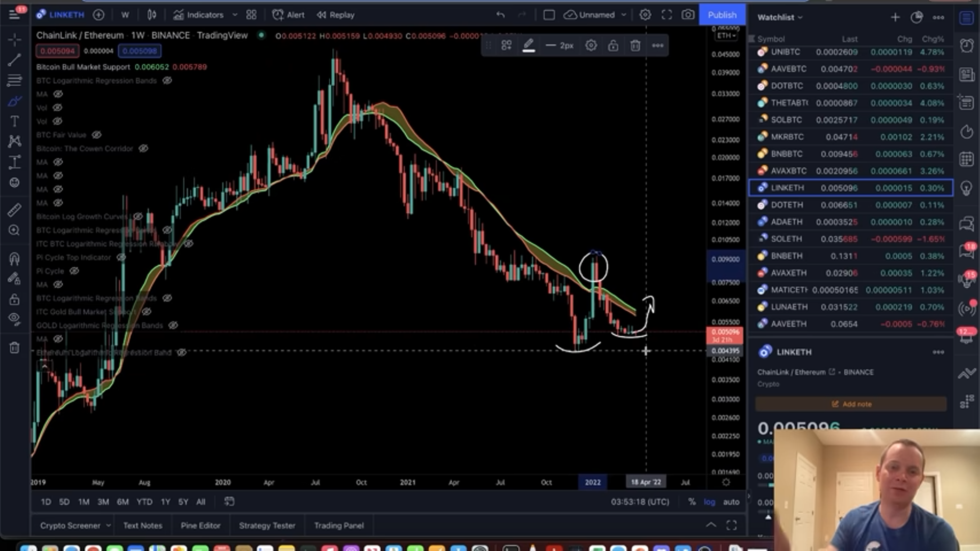Open indicator templates grid
Screen dimensions: 980x551
251,15
